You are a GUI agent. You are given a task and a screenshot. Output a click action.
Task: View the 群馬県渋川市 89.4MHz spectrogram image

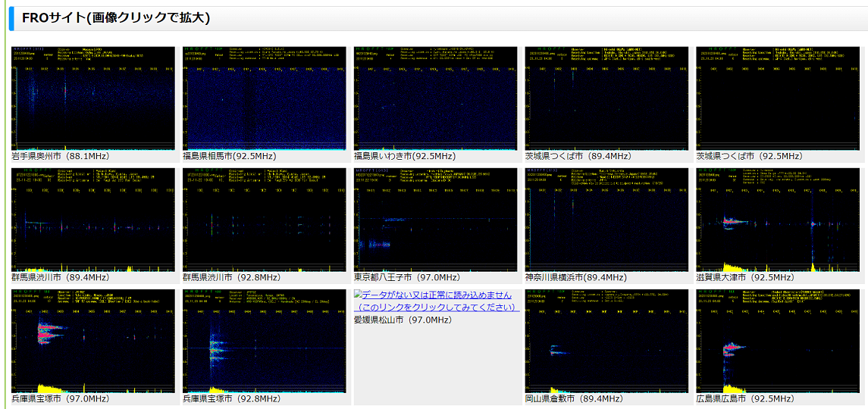(93, 220)
